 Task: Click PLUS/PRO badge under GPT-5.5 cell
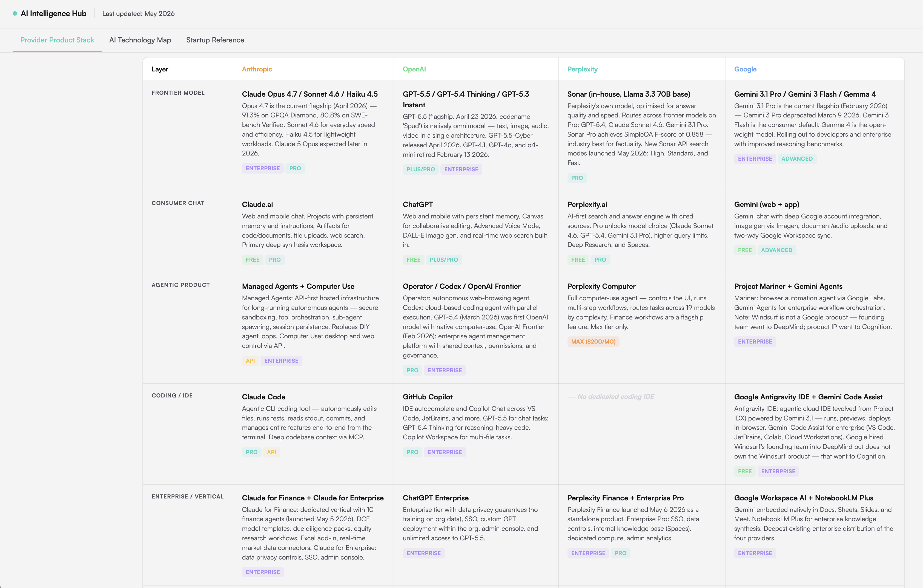[x=420, y=169]
